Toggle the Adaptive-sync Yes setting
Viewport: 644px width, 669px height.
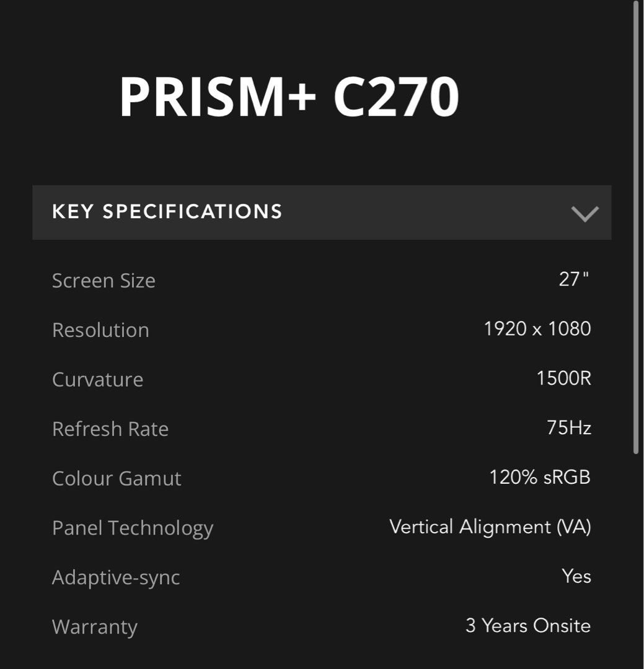[578, 576]
